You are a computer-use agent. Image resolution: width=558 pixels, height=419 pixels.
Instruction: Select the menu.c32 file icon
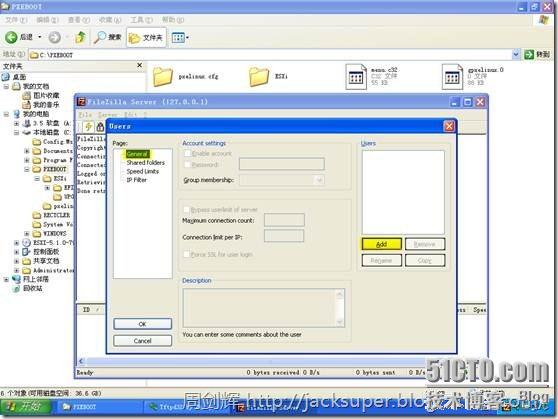pyautogui.click(x=356, y=76)
